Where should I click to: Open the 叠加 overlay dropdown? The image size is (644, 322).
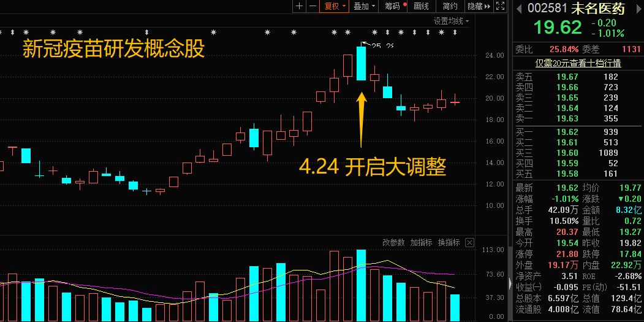click(365, 6)
